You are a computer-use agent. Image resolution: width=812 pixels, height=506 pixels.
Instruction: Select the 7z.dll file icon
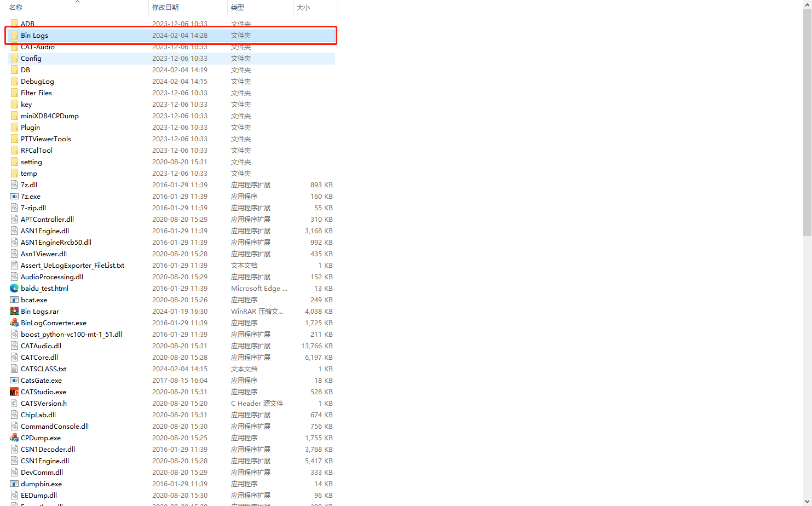pos(14,185)
